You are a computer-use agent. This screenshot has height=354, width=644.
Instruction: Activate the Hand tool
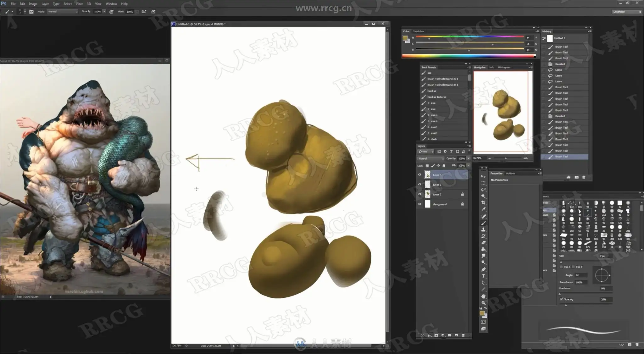point(483,296)
